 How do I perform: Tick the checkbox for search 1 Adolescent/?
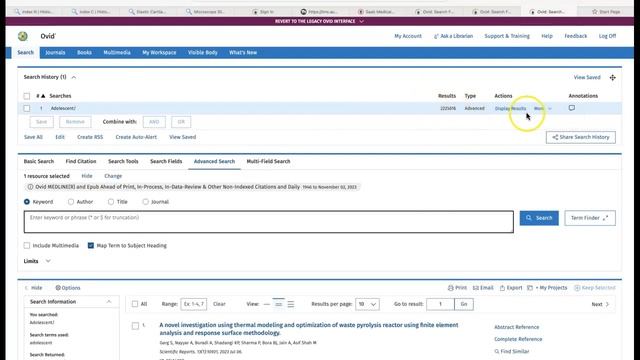point(27,109)
